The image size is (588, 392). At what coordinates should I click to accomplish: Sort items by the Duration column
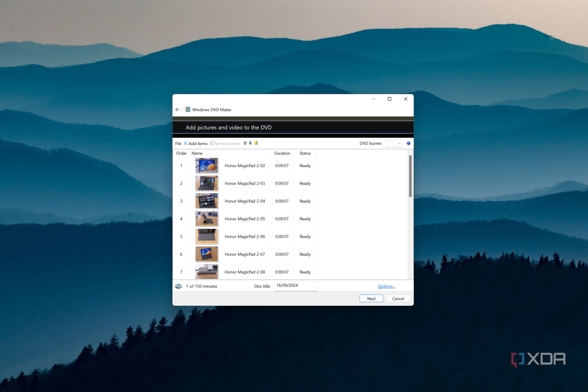pos(282,153)
